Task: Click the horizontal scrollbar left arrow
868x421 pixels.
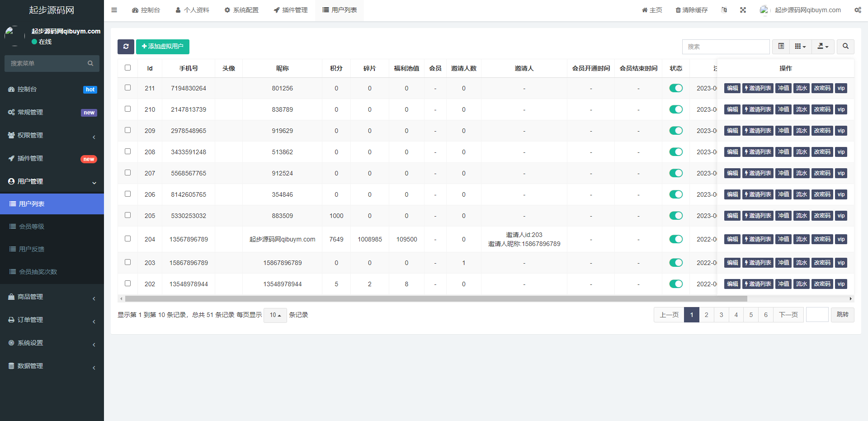Action: click(x=121, y=299)
